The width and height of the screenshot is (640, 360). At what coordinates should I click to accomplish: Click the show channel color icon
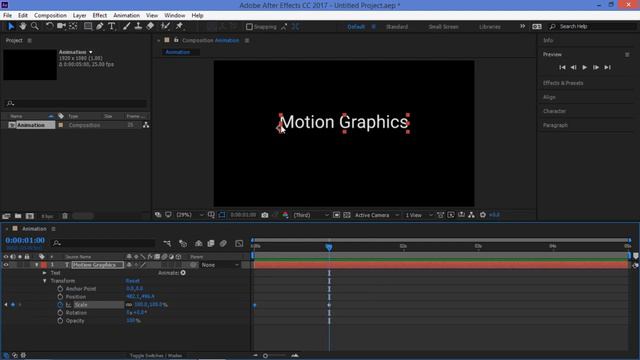(x=285, y=215)
